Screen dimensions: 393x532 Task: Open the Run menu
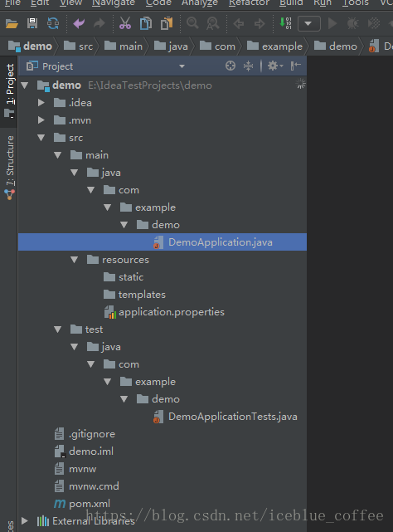click(323, 3)
